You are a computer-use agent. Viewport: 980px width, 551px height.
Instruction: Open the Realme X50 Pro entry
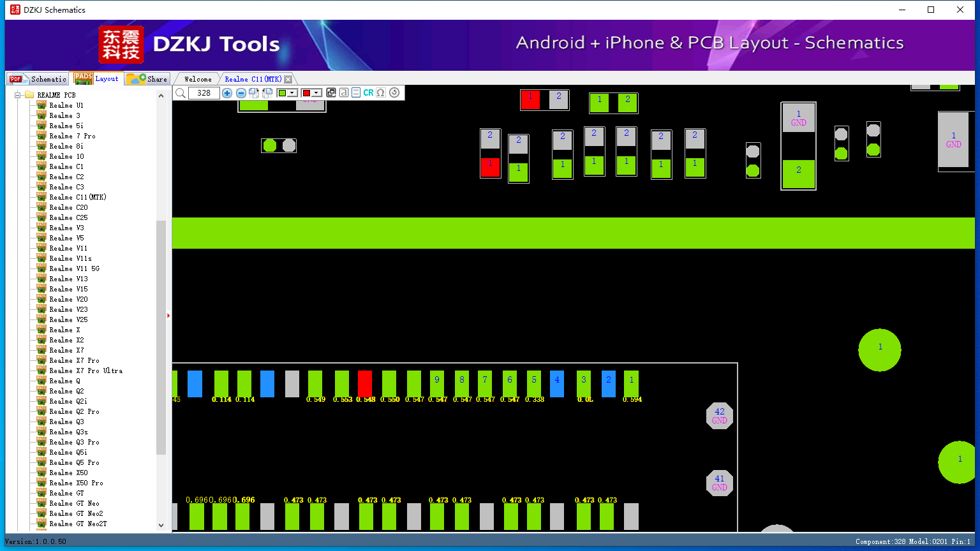76,483
